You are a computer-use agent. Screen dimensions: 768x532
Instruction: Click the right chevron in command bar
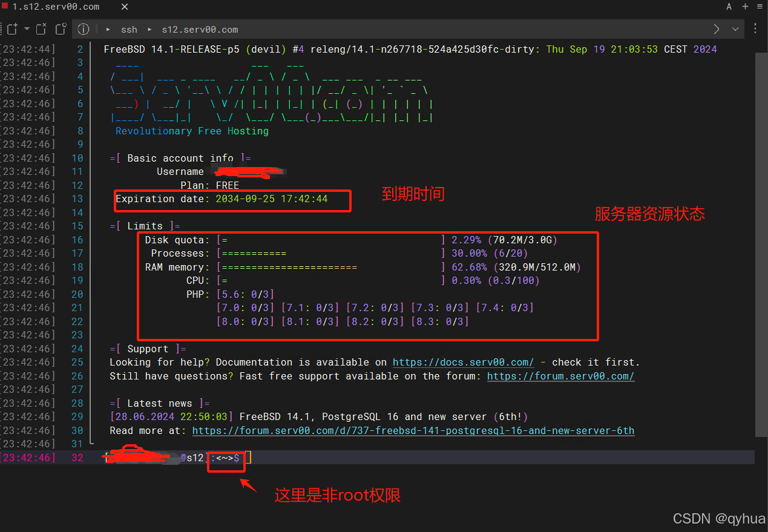point(717,29)
